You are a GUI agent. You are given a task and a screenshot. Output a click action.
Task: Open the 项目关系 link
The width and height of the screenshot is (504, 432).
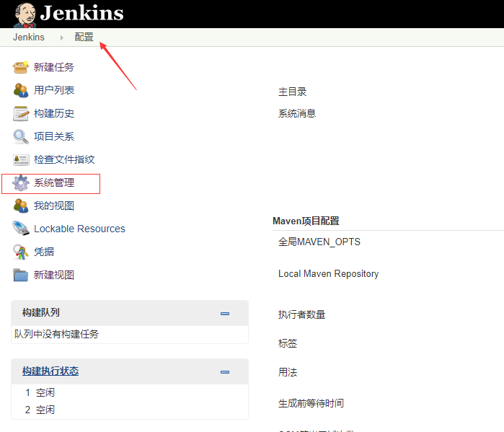[x=54, y=136]
